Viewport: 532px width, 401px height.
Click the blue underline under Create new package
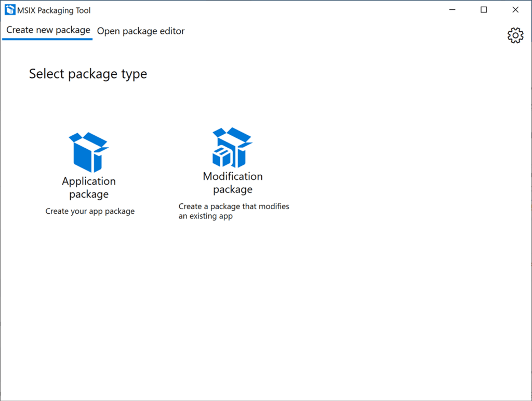click(47, 39)
